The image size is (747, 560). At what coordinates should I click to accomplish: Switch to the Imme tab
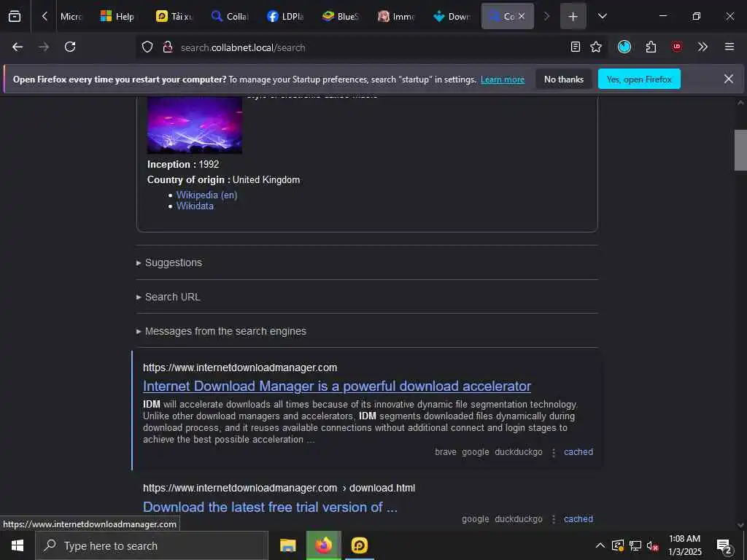395,16
